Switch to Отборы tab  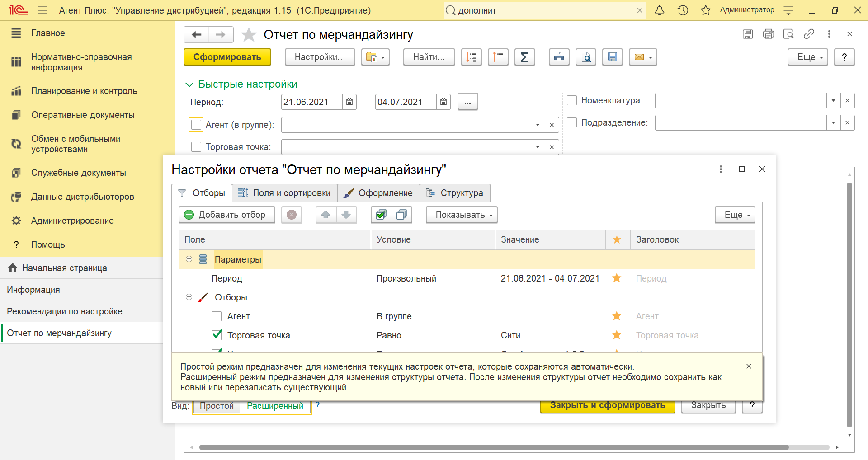(202, 193)
